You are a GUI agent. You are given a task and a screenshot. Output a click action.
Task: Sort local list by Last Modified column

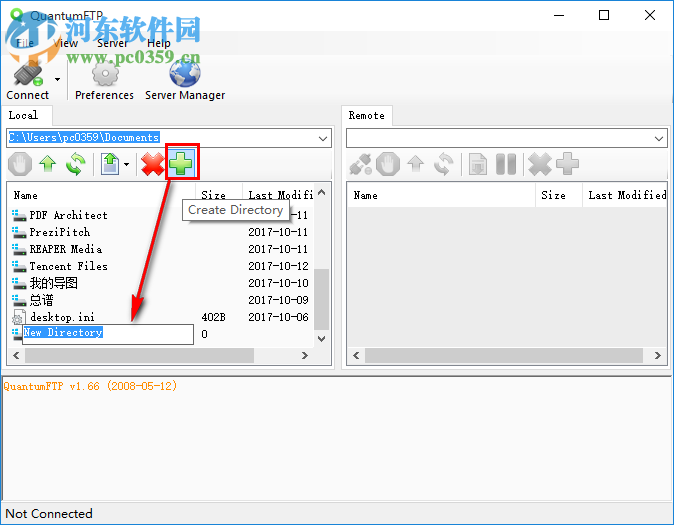[x=279, y=195]
